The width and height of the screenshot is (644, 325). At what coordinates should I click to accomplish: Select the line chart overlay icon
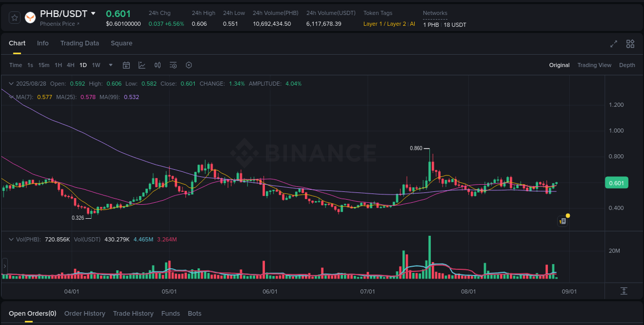point(142,65)
